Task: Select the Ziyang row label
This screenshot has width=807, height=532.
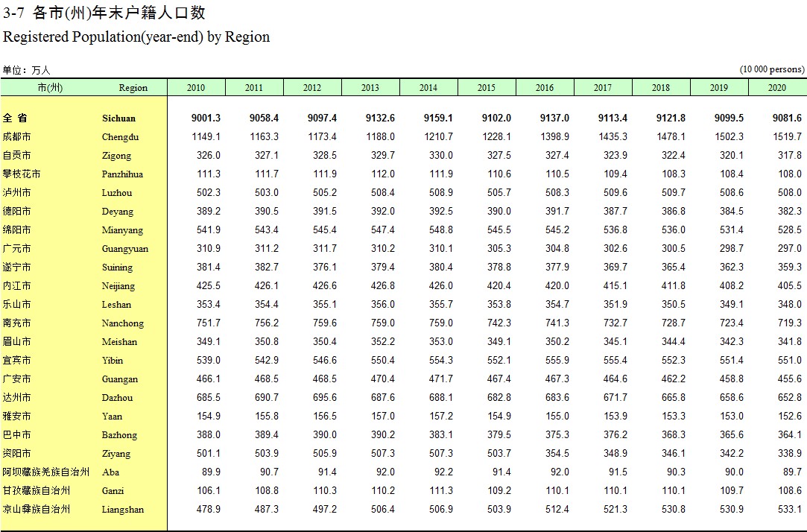Action: tap(115, 453)
